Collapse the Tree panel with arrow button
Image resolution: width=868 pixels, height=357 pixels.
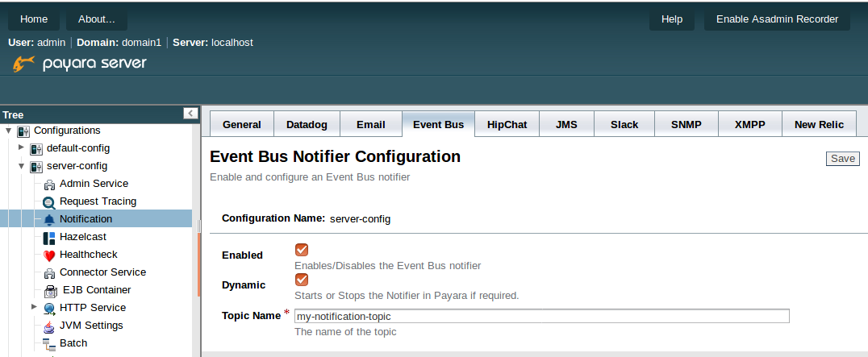tap(190, 114)
